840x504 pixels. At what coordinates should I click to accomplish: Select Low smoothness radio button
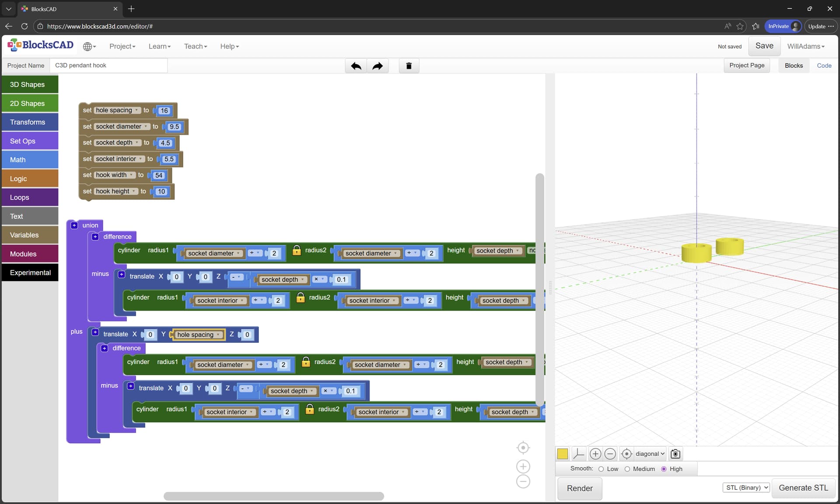[601, 469]
